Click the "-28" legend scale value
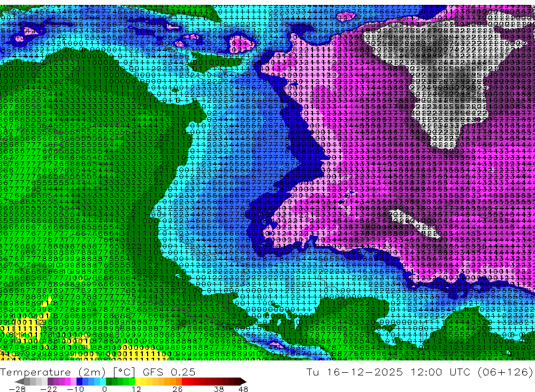Image resolution: width=535 pixels, height=392 pixels. 17,389
